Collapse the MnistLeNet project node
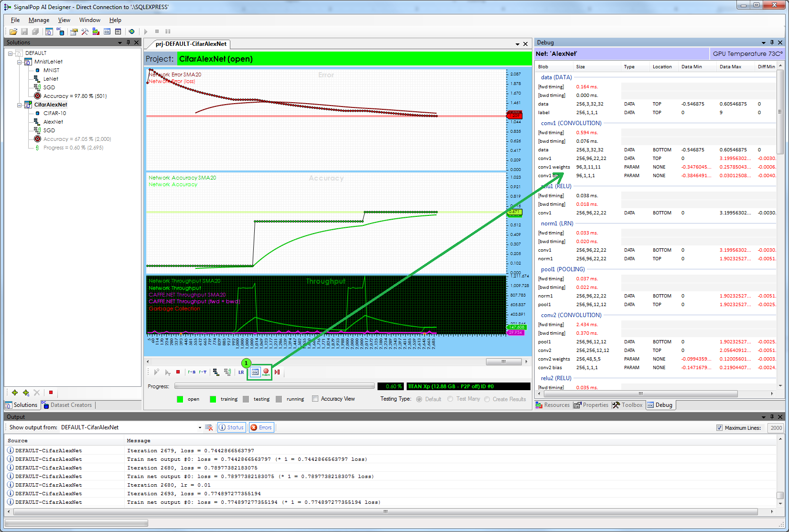789x532 pixels. [x=20, y=62]
